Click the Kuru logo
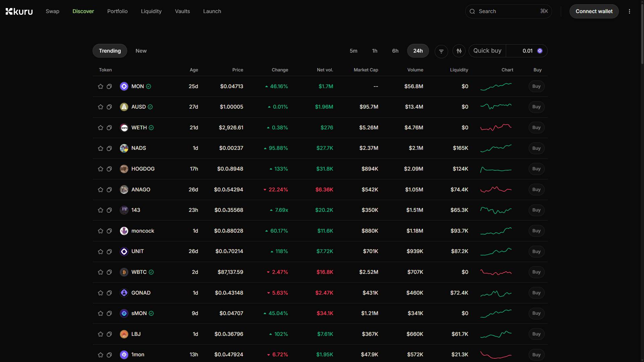Image resolution: width=644 pixels, height=362 pixels. click(x=19, y=11)
